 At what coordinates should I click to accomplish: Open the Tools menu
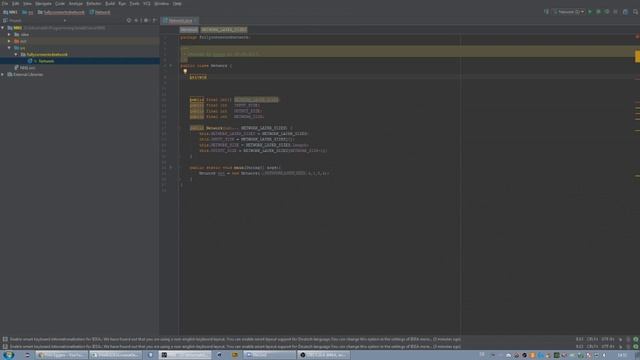point(134,4)
